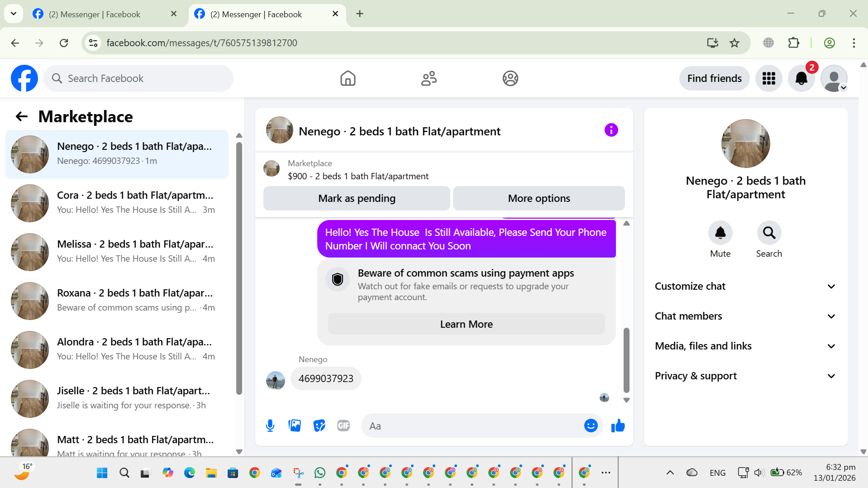Open the browser extensions puzzle icon

pos(794,43)
